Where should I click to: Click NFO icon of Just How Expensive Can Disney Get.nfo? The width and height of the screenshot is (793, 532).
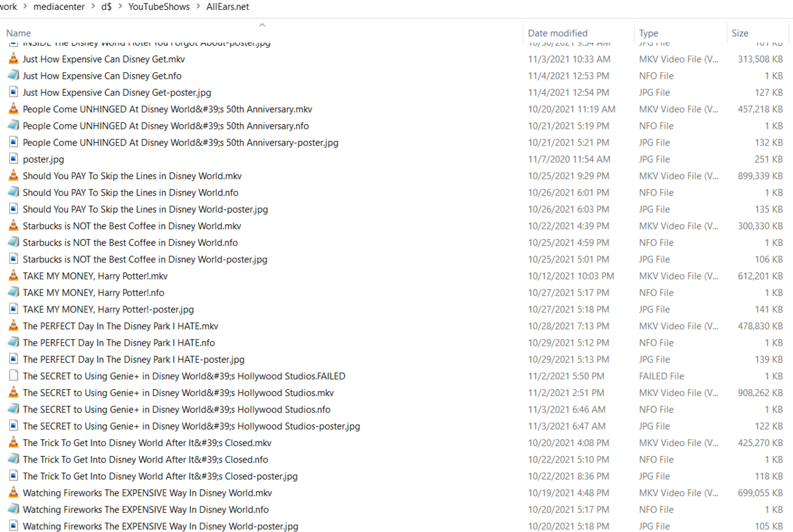click(x=13, y=76)
